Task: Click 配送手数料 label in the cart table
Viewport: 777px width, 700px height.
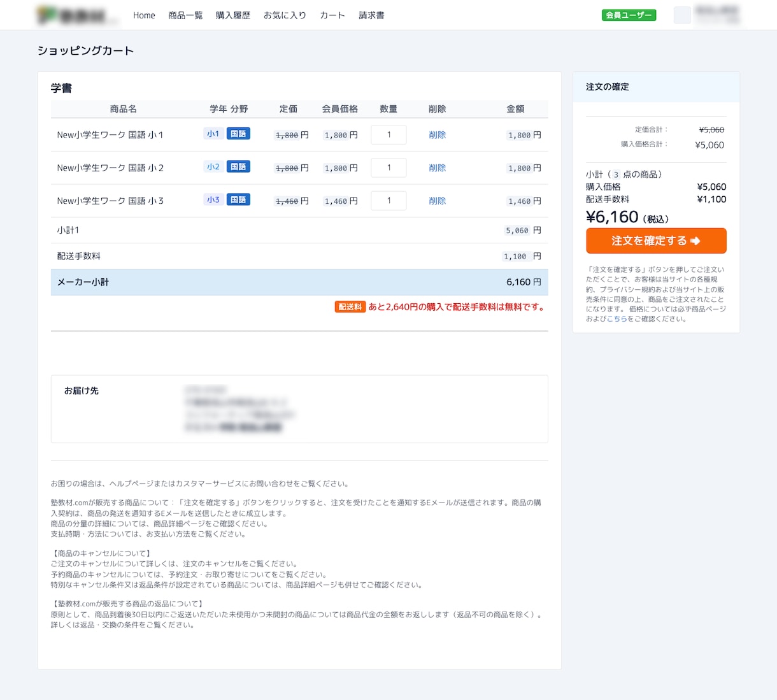Action: point(79,256)
